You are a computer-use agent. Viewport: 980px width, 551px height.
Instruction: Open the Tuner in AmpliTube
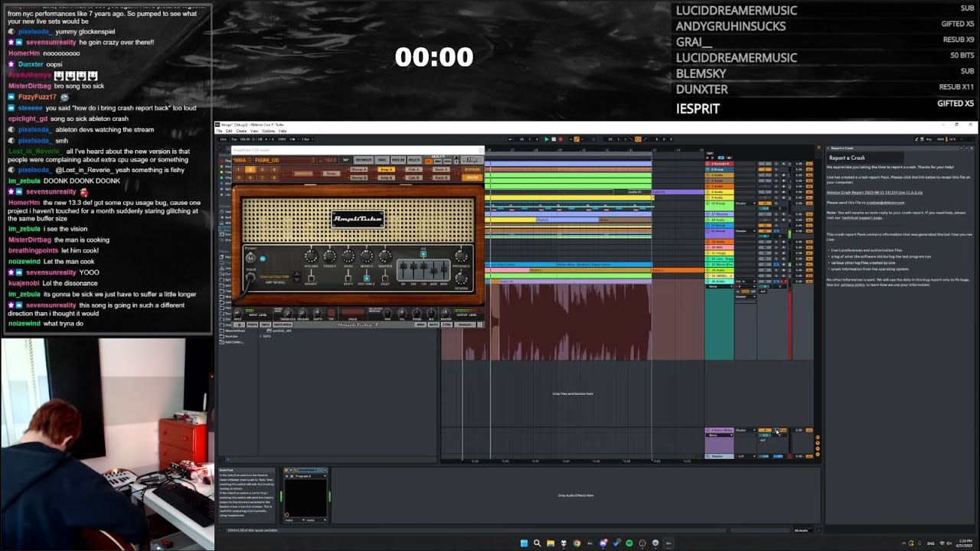(332, 174)
